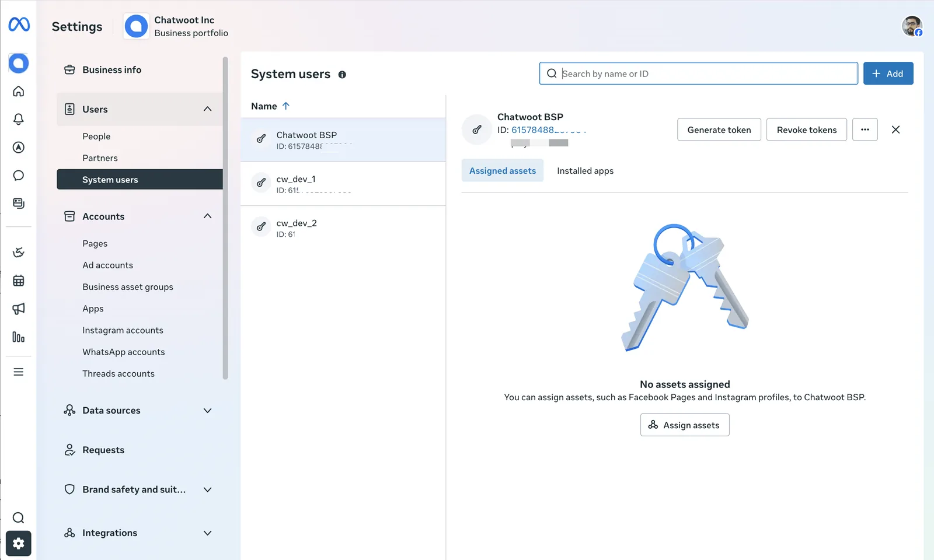934x560 pixels.
Task: Click the Add button
Action: point(888,73)
